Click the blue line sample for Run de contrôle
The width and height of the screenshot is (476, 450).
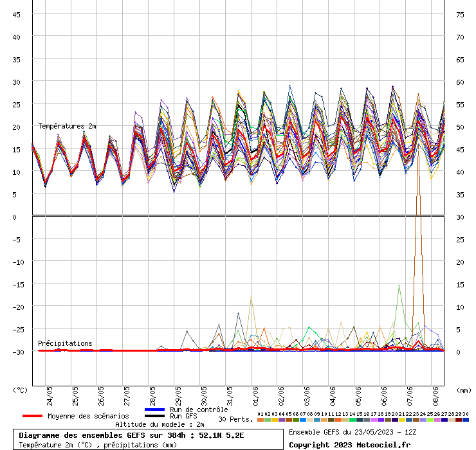tap(154, 410)
